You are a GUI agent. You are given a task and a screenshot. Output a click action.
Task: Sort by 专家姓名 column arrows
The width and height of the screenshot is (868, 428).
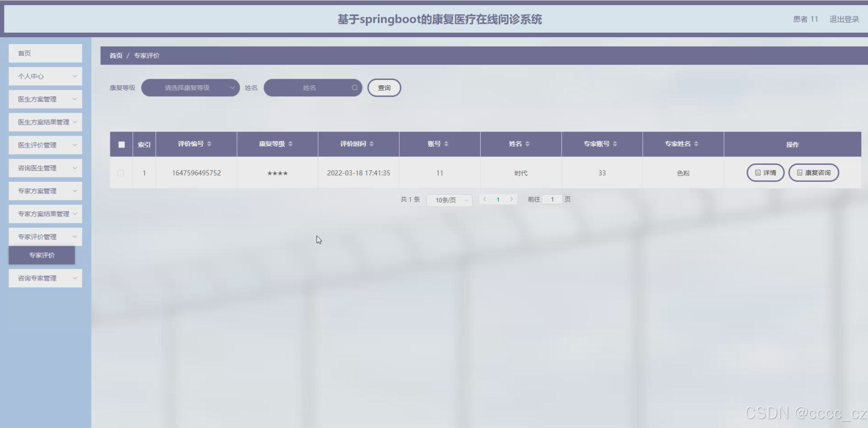point(696,144)
